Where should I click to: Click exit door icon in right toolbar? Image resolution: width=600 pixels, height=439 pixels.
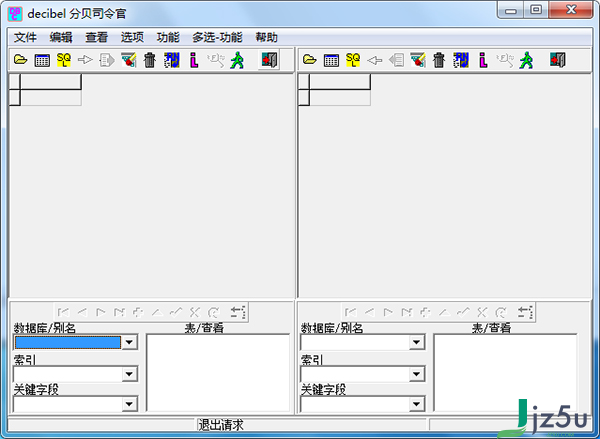point(558,60)
